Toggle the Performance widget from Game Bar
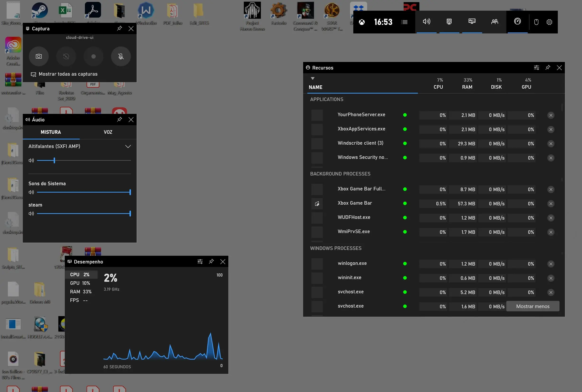The image size is (582, 392). tap(472, 22)
